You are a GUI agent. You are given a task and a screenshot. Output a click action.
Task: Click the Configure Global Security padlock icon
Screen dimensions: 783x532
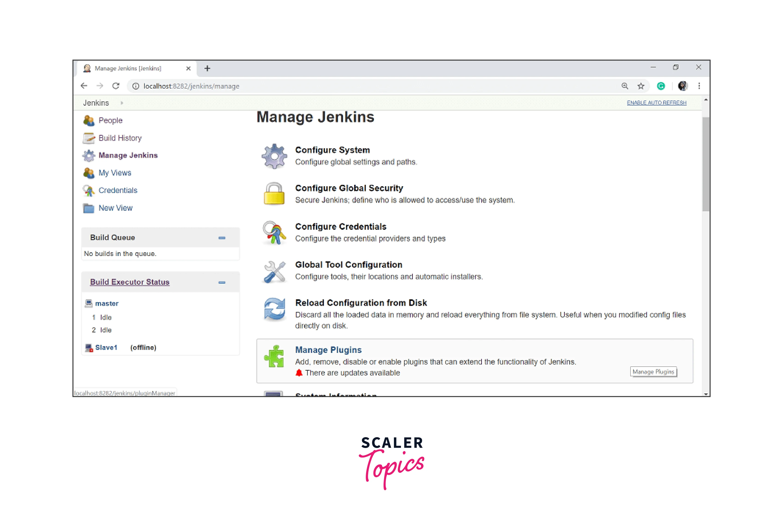(274, 194)
